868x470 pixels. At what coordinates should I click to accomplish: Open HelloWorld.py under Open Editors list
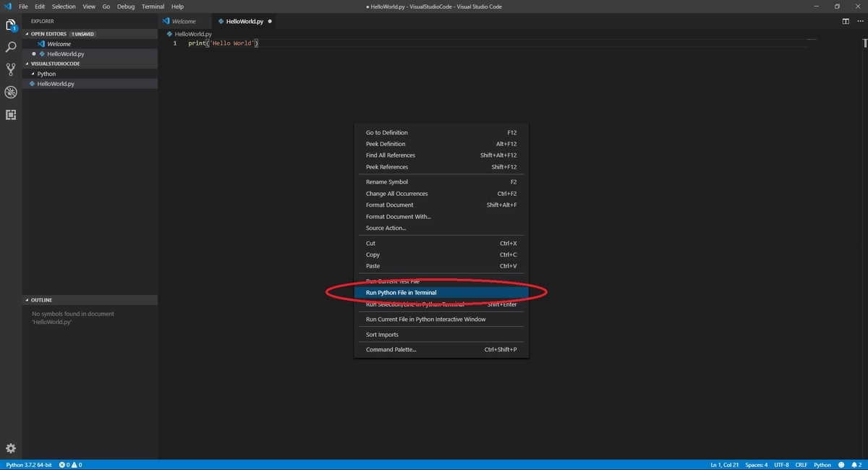click(90, 54)
